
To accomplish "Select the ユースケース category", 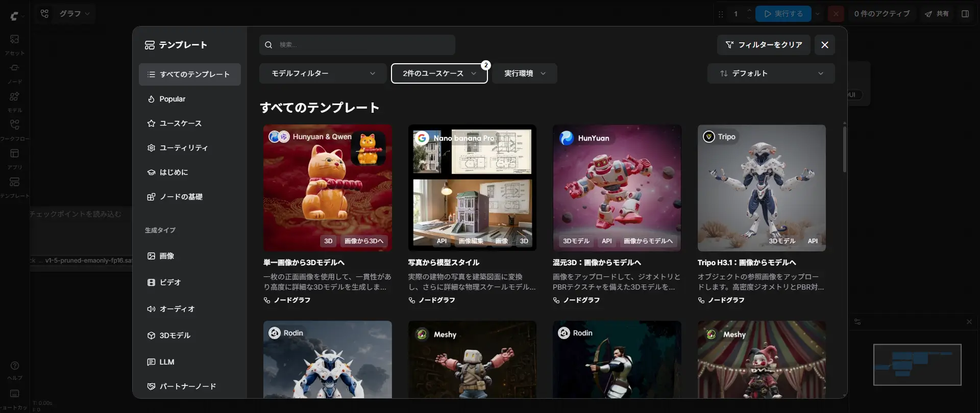I will click(190, 123).
